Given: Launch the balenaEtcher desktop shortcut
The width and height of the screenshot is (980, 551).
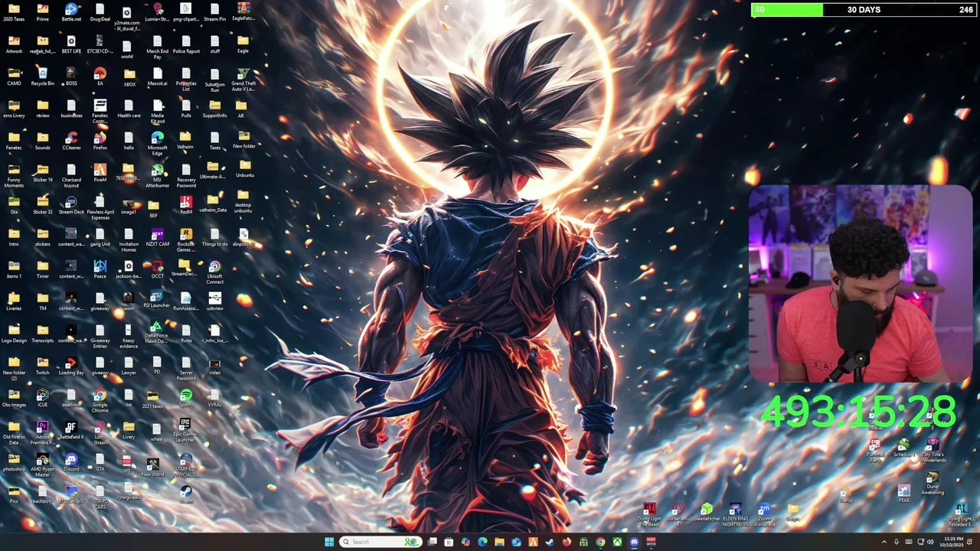Looking at the screenshot, I should tap(707, 513).
